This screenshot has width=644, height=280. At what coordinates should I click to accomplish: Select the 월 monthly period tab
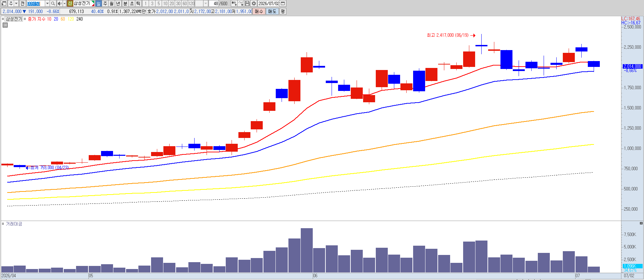[x=112, y=3]
